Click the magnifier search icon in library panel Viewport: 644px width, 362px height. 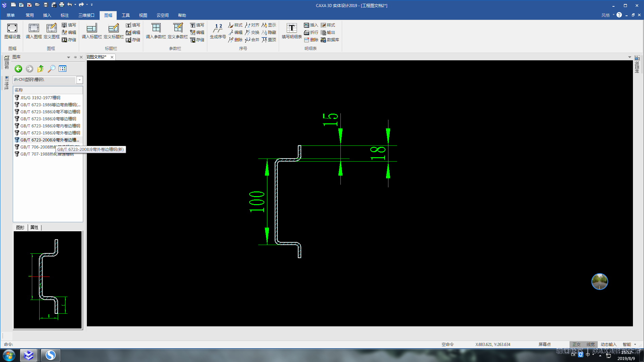[x=51, y=69]
